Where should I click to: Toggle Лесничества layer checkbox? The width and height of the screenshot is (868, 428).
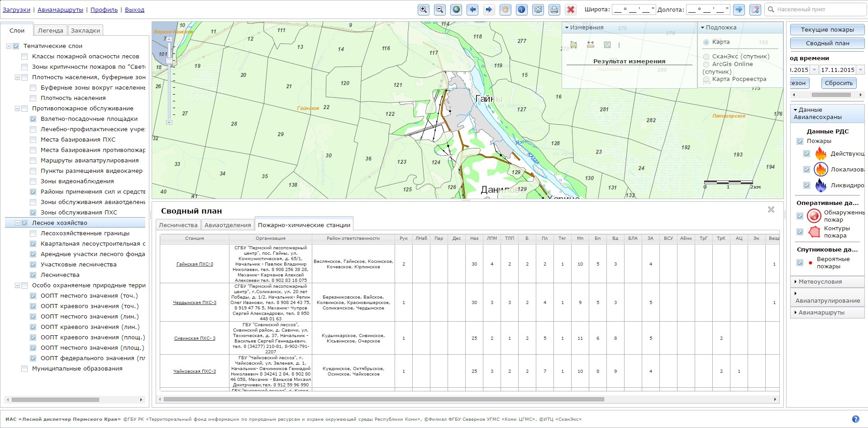coord(33,275)
